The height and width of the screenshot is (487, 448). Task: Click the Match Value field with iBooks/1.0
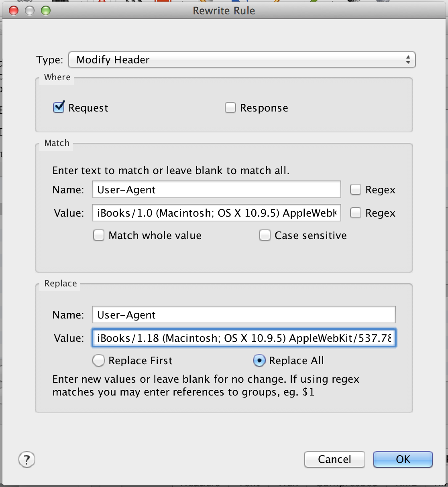coord(216,213)
